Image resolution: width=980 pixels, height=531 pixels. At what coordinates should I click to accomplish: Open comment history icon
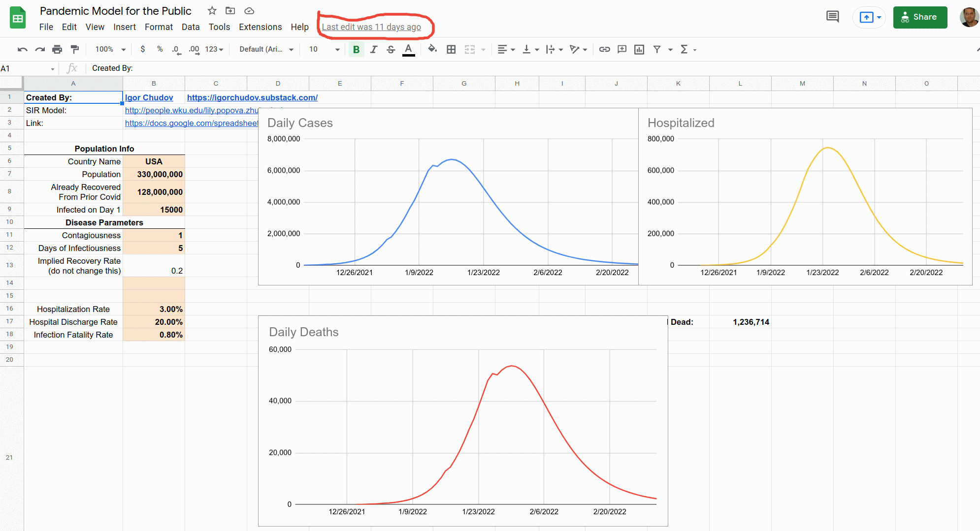(x=832, y=17)
